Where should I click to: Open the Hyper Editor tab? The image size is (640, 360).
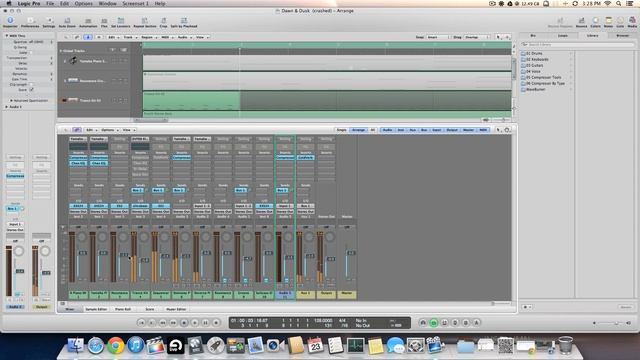click(176, 309)
